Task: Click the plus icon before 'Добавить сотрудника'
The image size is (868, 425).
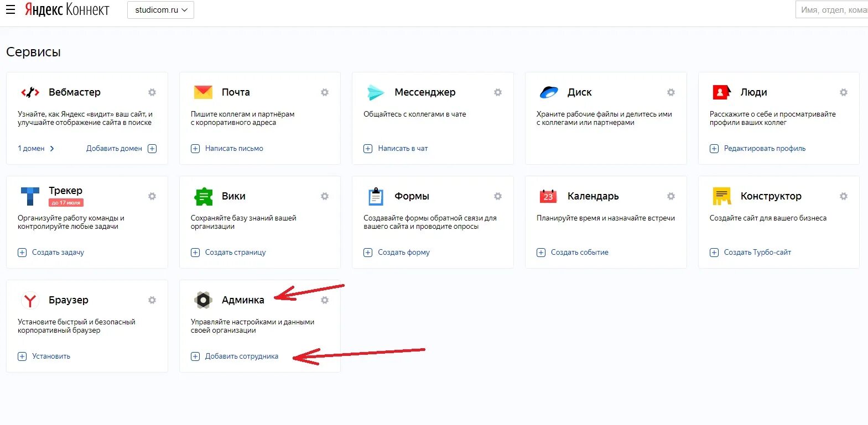Action: (x=195, y=356)
